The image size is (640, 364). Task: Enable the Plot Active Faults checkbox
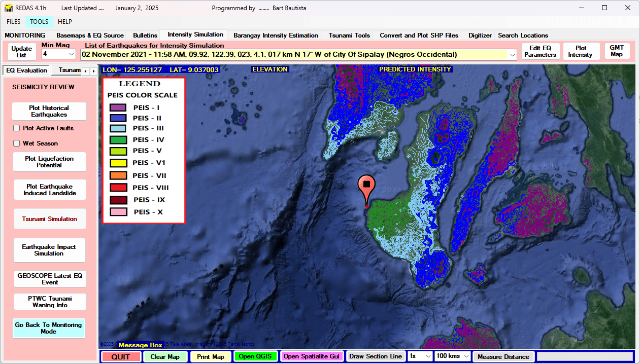point(17,128)
